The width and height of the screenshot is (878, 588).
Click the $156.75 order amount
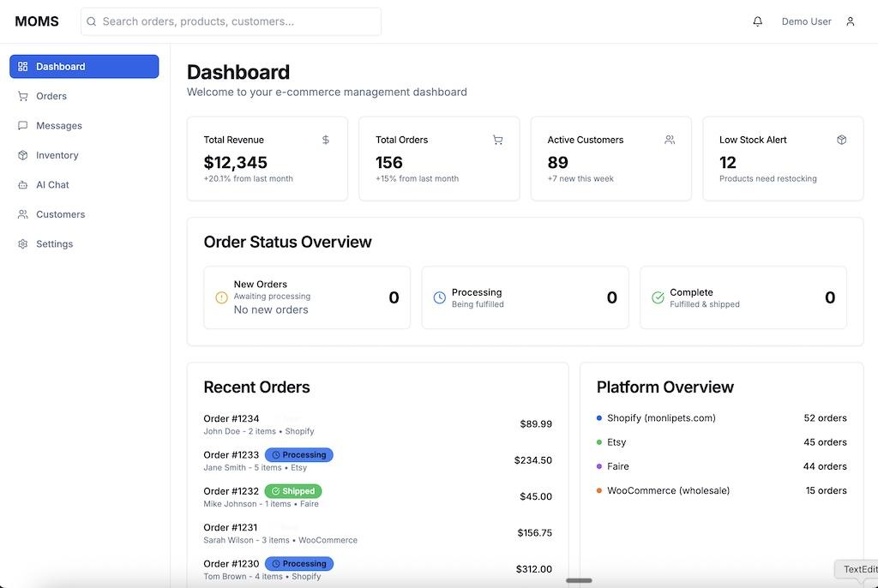pos(535,533)
